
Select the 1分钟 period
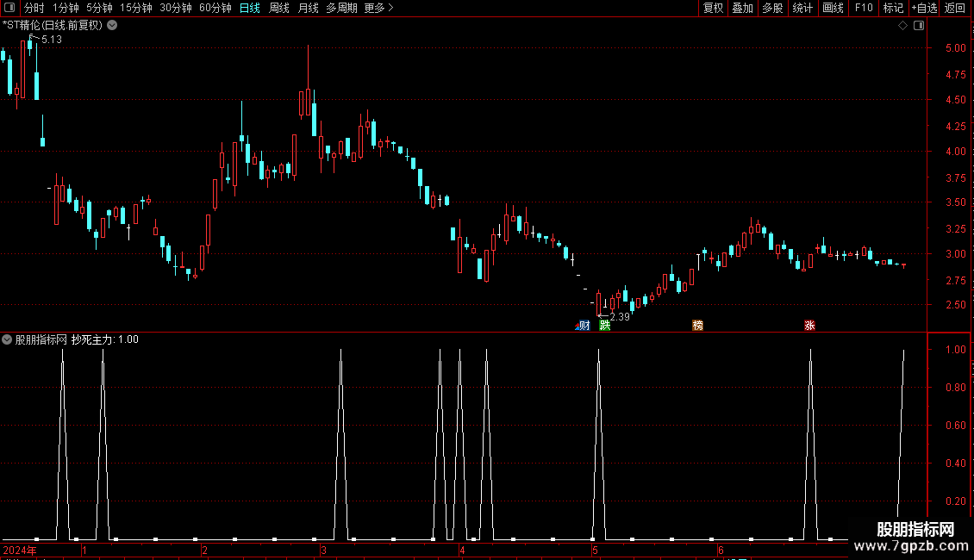click(66, 8)
